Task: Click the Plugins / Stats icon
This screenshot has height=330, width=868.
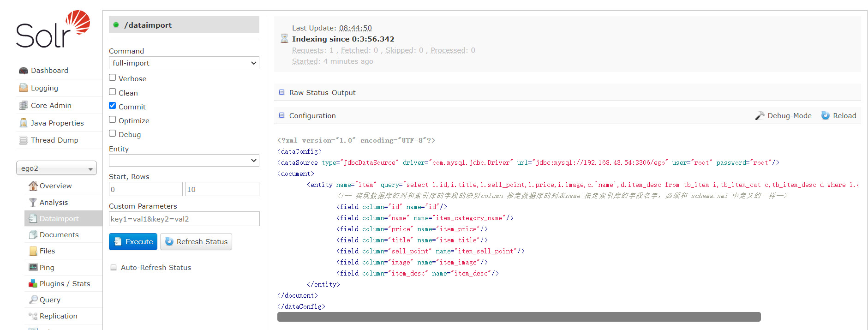Action: coord(33,283)
